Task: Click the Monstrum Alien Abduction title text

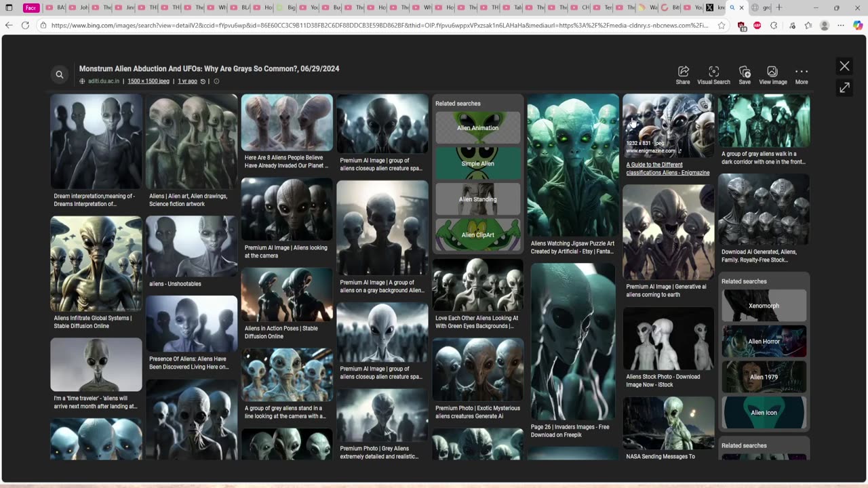Action: pos(209,68)
